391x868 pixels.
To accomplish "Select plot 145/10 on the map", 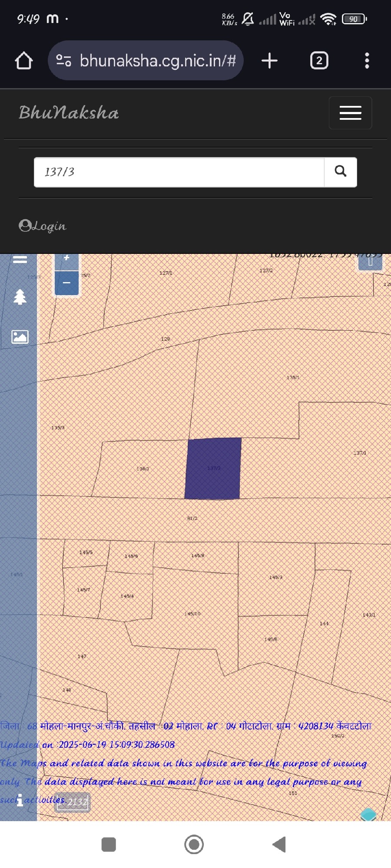I will pyautogui.click(x=193, y=608).
